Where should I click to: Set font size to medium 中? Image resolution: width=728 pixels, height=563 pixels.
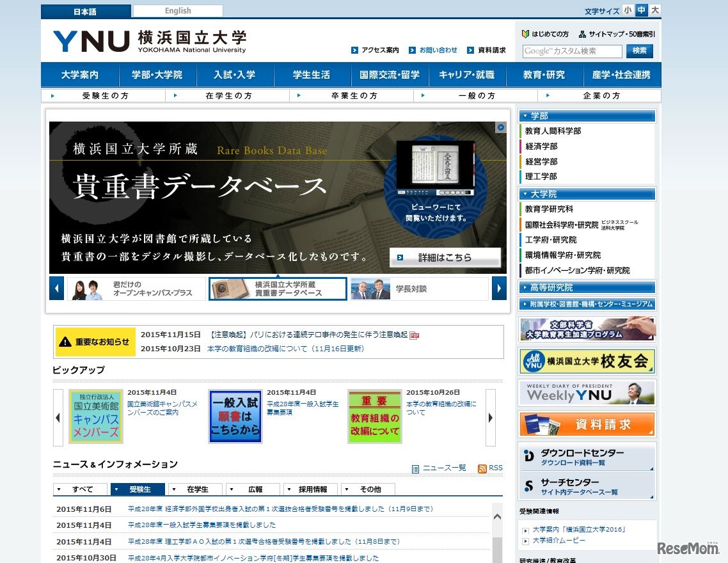[x=641, y=10]
